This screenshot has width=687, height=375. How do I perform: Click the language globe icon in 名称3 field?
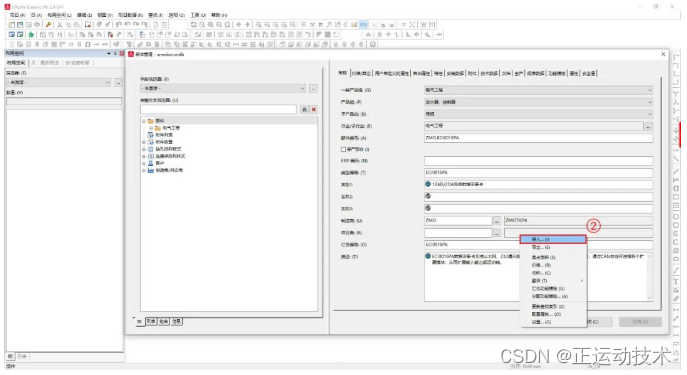428,208
